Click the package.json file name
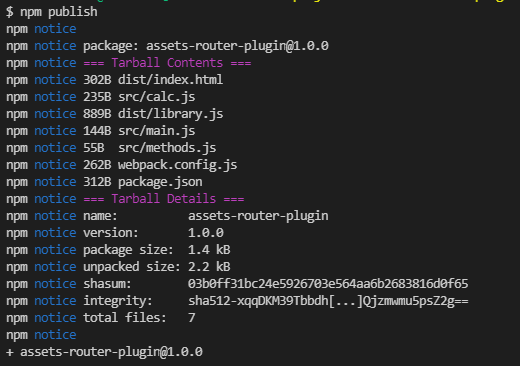 click(x=160, y=182)
